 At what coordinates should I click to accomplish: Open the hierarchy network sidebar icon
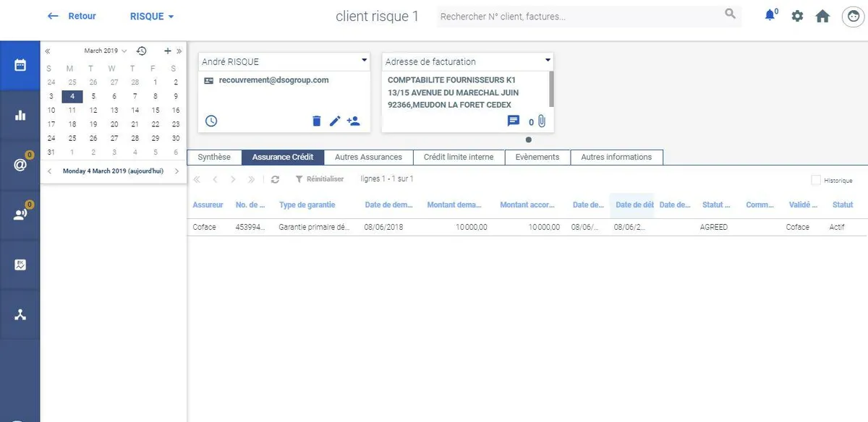tap(20, 314)
